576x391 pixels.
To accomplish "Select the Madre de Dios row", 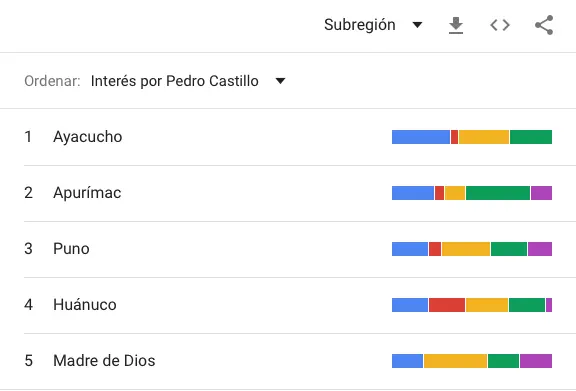I will (288, 361).
